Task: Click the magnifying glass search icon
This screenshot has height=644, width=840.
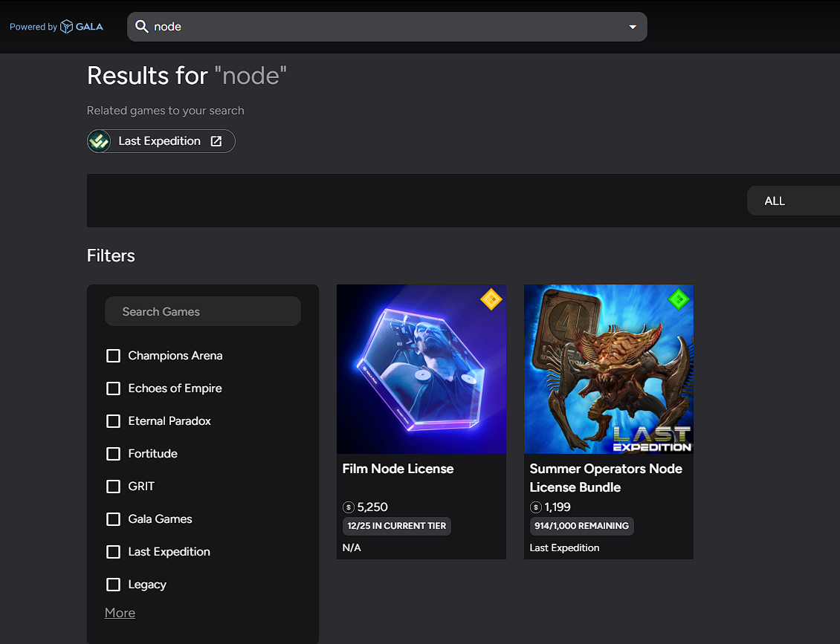Action: click(x=141, y=26)
